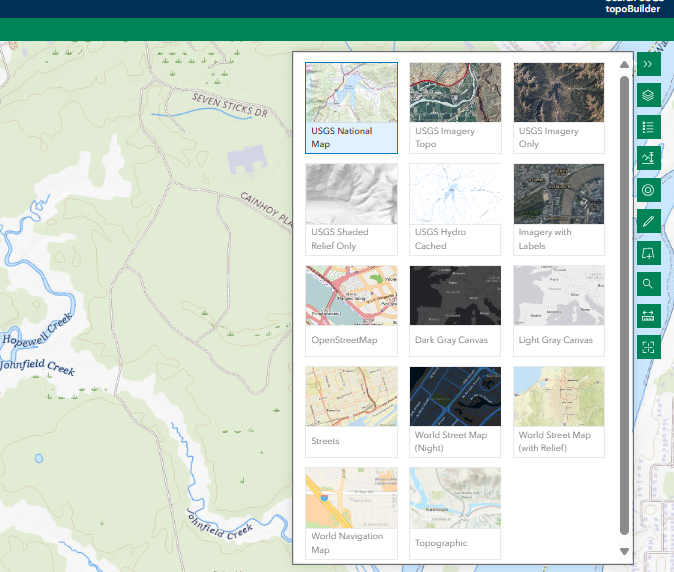Screen dimensions: 674x572
Task: Open the legend list icon
Action: click(649, 127)
